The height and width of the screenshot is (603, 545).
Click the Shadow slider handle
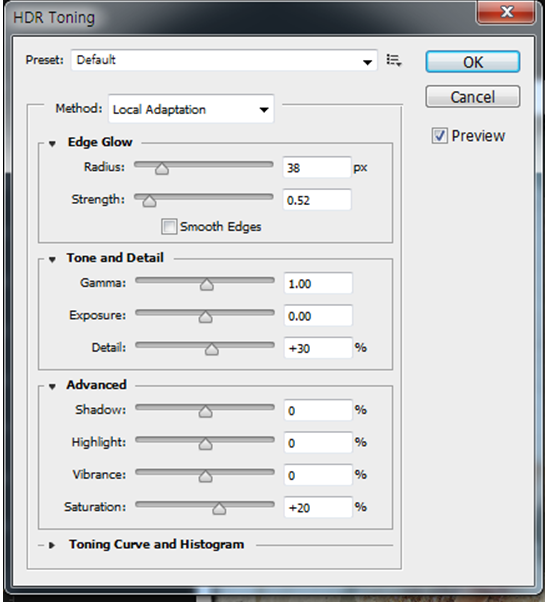pyautogui.click(x=205, y=411)
